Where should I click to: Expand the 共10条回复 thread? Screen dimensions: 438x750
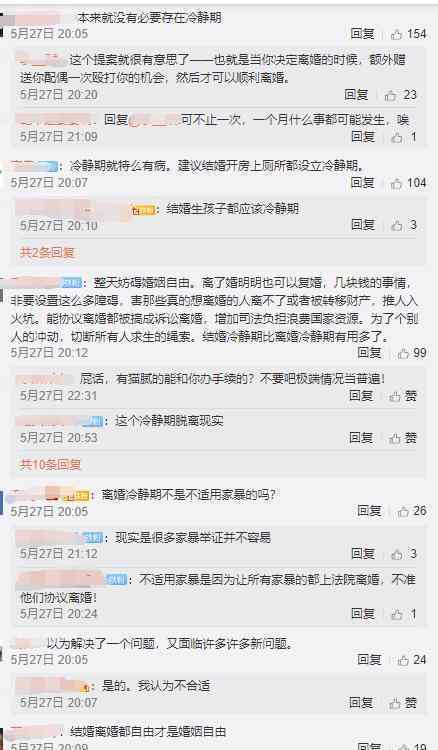tap(50, 464)
